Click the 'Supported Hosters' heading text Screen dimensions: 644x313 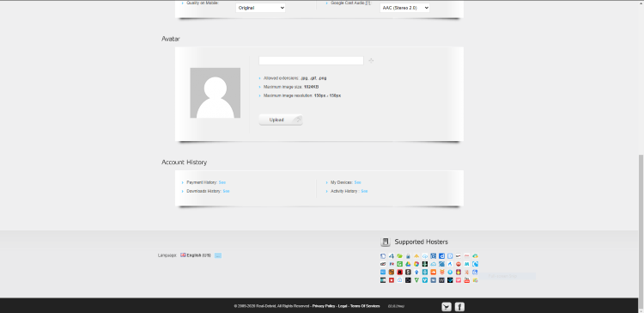pos(421,242)
